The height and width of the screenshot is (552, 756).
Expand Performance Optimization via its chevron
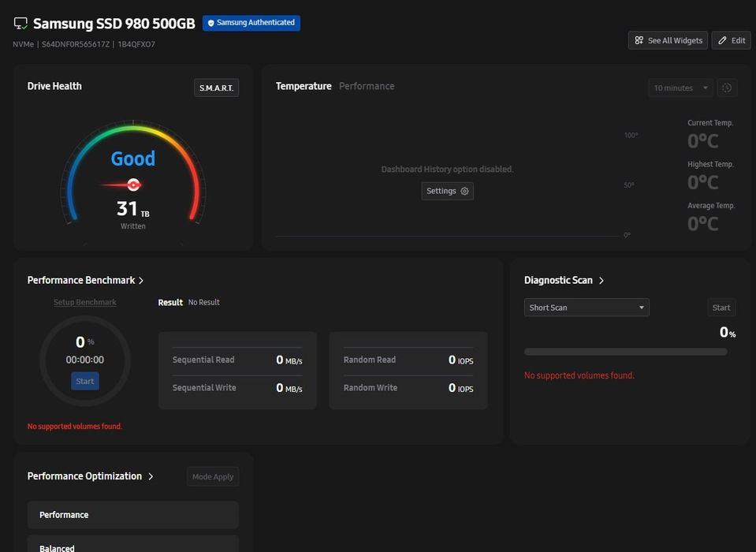click(x=151, y=476)
